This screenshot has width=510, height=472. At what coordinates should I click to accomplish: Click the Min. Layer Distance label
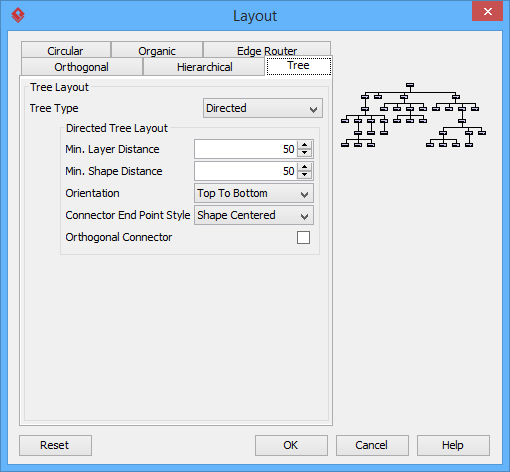click(x=112, y=149)
